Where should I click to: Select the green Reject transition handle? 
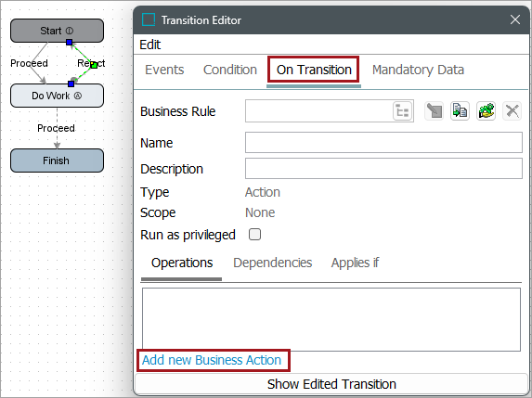pyautogui.click(x=95, y=65)
